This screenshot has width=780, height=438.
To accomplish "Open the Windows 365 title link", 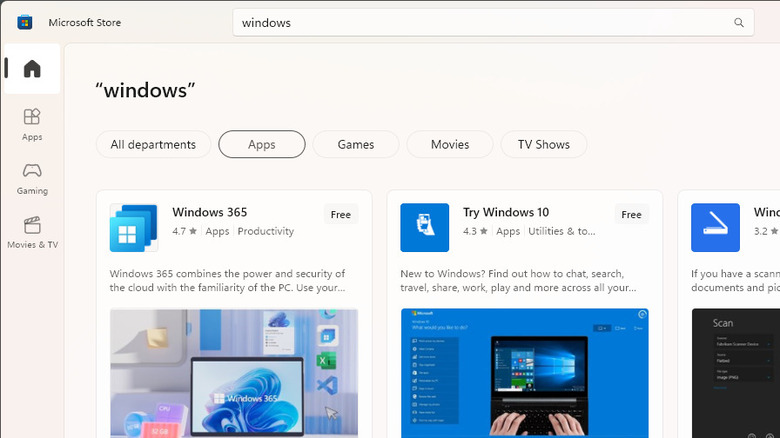I will tap(209, 212).
